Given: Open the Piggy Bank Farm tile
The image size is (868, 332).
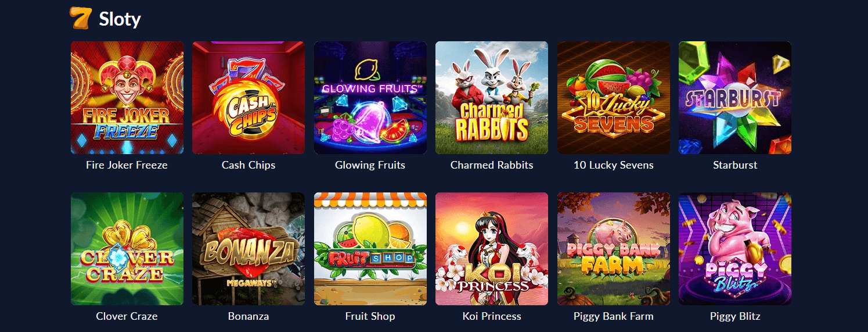Looking at the screenshot, I should (x=614, y=249).
